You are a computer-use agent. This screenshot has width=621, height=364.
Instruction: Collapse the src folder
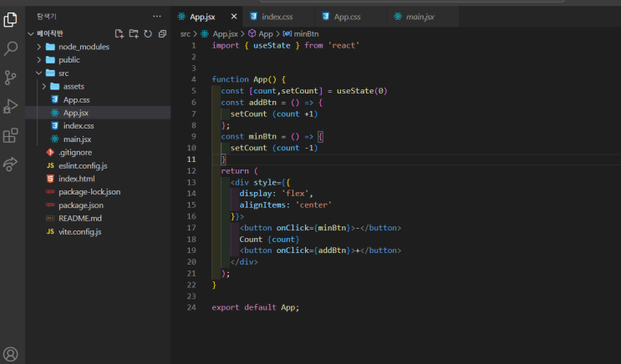64,73
